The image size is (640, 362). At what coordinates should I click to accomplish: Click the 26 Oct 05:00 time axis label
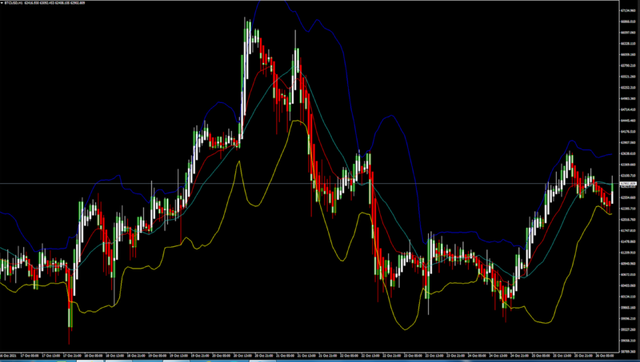click(604, 355)
